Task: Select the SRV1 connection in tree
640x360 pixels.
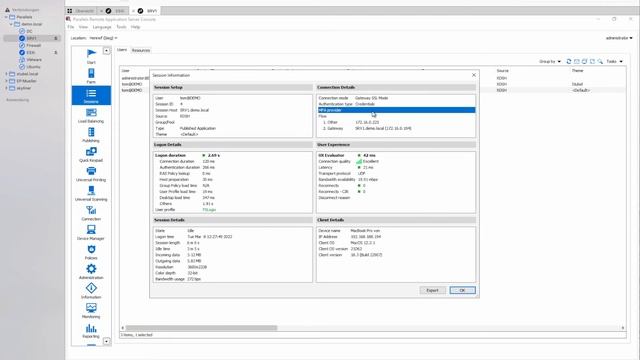Action: point(32,38)
